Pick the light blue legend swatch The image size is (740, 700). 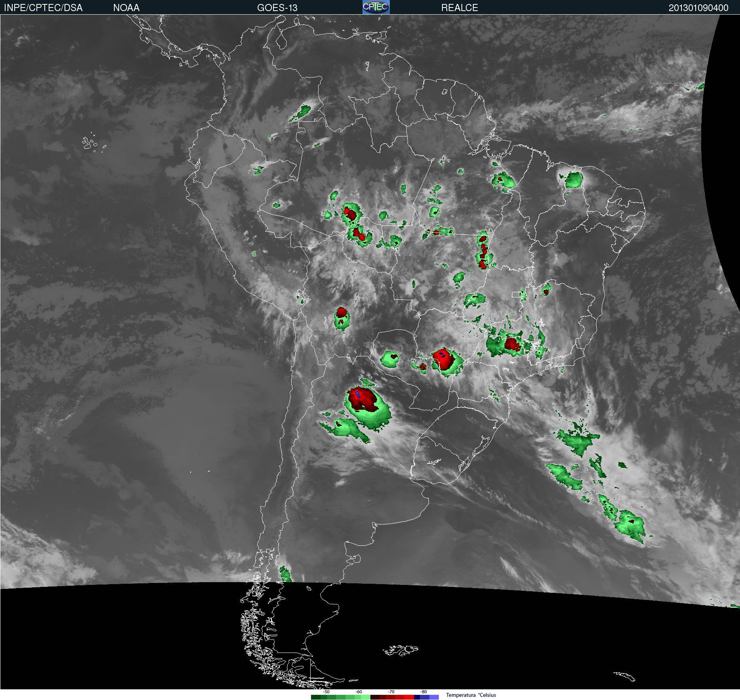[x=434, y=697]
